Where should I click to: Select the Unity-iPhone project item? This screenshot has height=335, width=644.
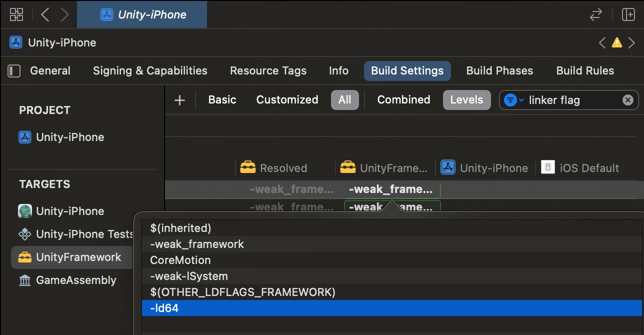click(x=69, y=137)
